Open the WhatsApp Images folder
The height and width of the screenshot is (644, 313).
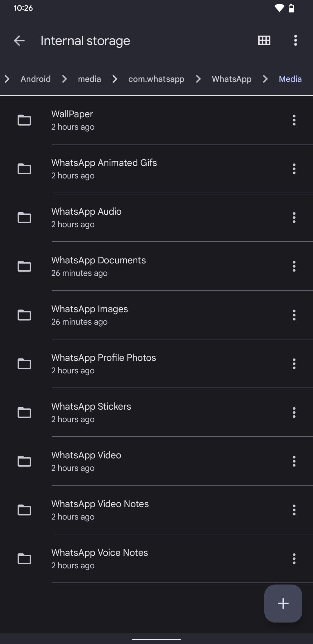[x=90, y=315]
